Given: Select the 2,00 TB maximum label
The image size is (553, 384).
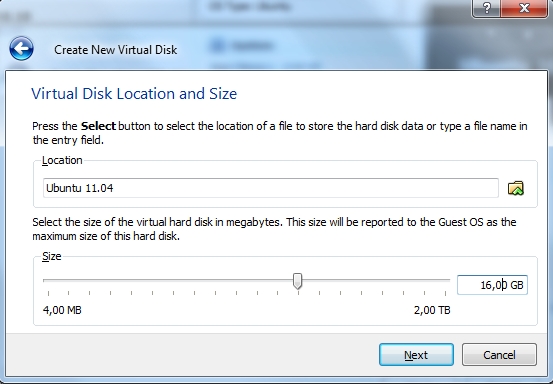Looking at the screenshot, I should pos(432,310).
